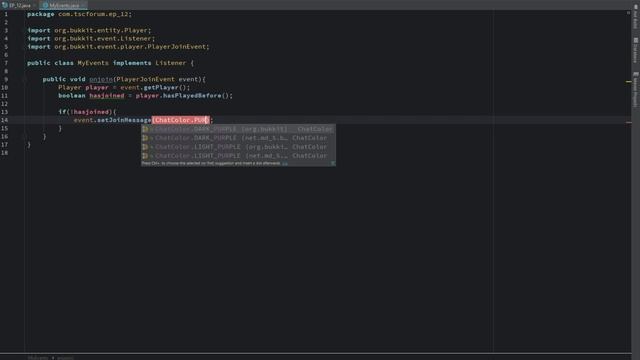Click line number 14 in the gutter

4,120
